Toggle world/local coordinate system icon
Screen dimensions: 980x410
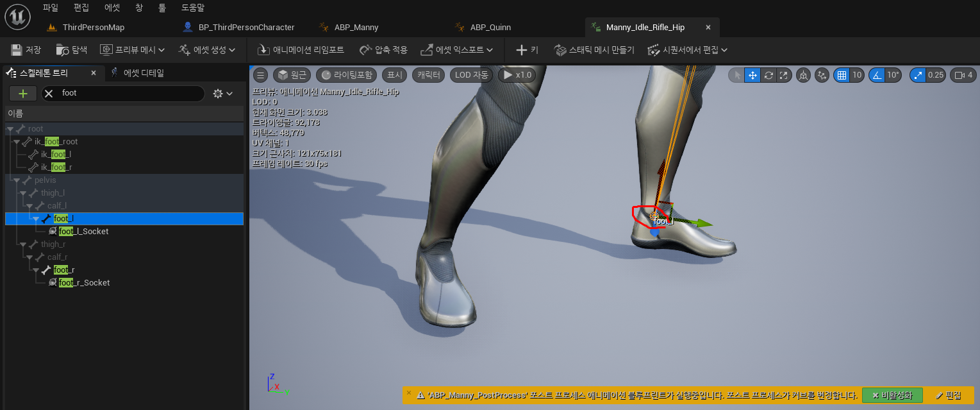[804, 75]
